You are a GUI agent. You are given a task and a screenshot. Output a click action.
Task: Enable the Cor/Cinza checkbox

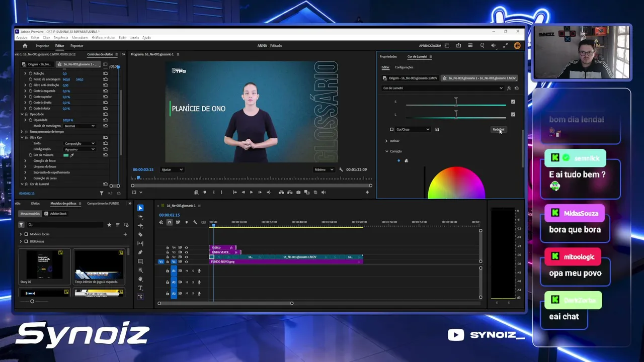click(x=392, y=129)
